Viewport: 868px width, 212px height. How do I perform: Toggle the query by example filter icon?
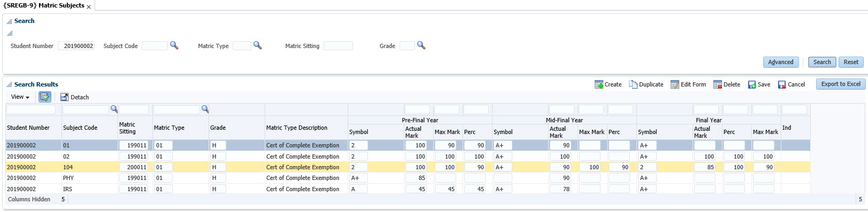44,97
